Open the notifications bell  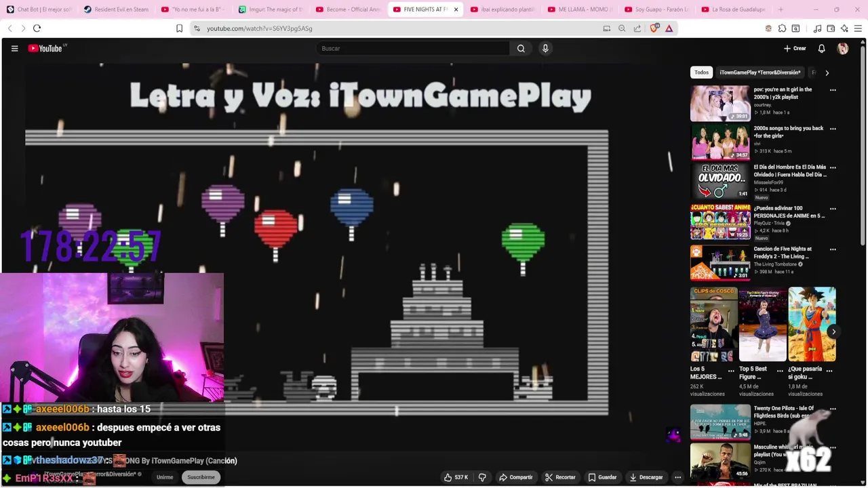(x=821, y=48)
